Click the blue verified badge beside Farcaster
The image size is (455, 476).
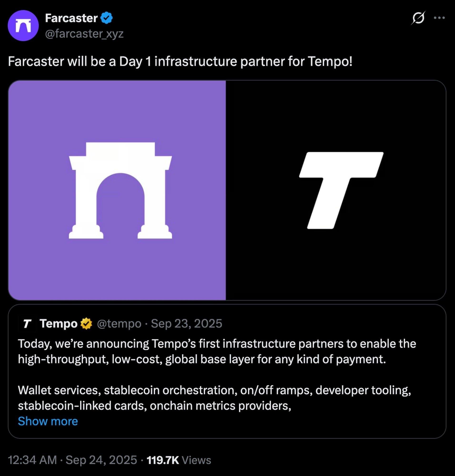pos(106,18)
